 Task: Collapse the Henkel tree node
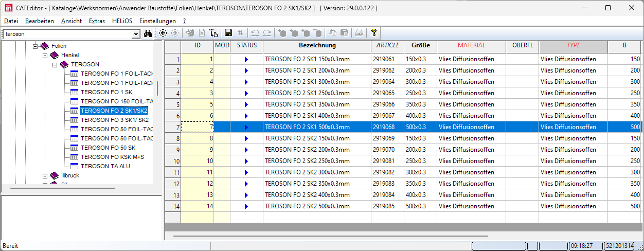click(x=45, y=55)
